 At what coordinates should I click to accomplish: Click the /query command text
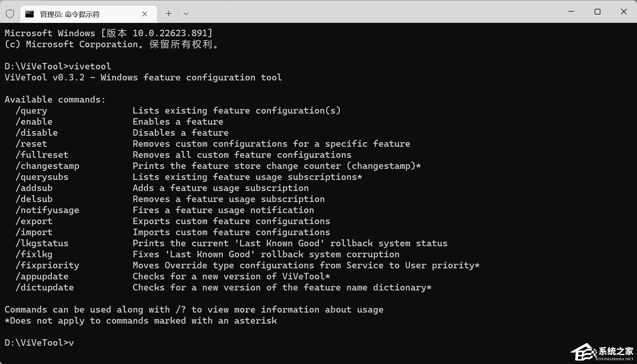(31, 111)
